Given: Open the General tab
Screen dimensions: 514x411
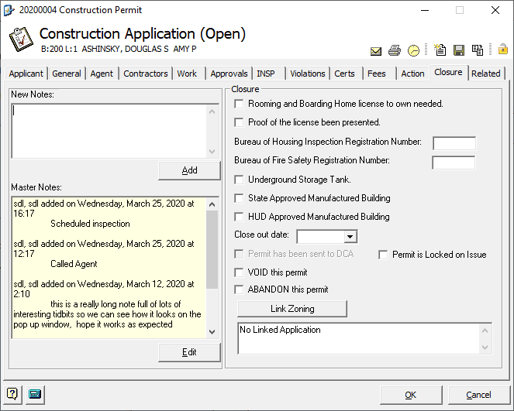Looking at the screenshot, I should click(x=67, y=73).
